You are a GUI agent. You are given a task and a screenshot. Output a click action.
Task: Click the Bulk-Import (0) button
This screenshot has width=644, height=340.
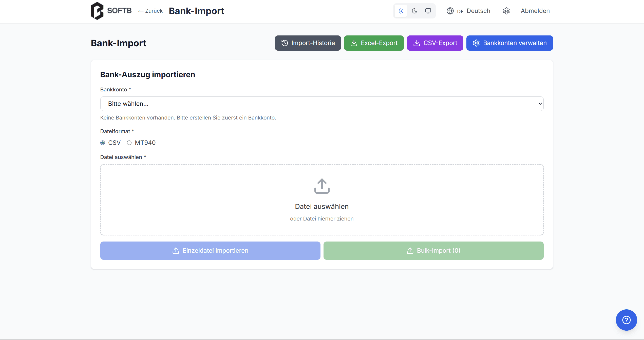click(x=433, y=251)
